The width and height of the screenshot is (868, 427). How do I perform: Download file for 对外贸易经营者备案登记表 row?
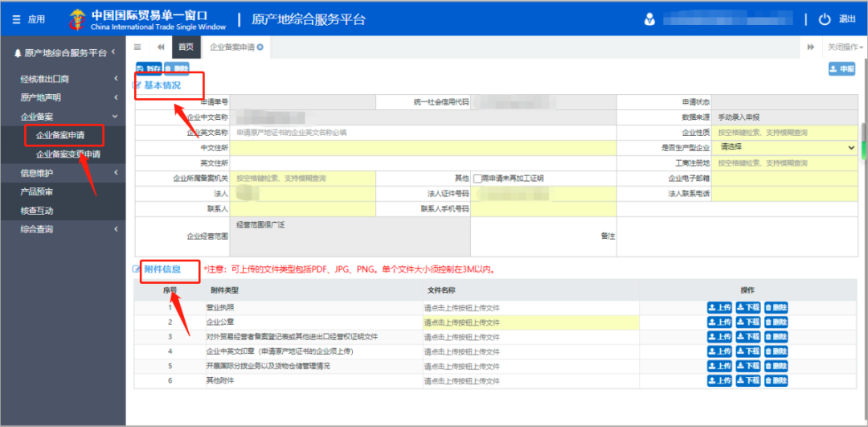pyautogui.click(x=748, y=337)
